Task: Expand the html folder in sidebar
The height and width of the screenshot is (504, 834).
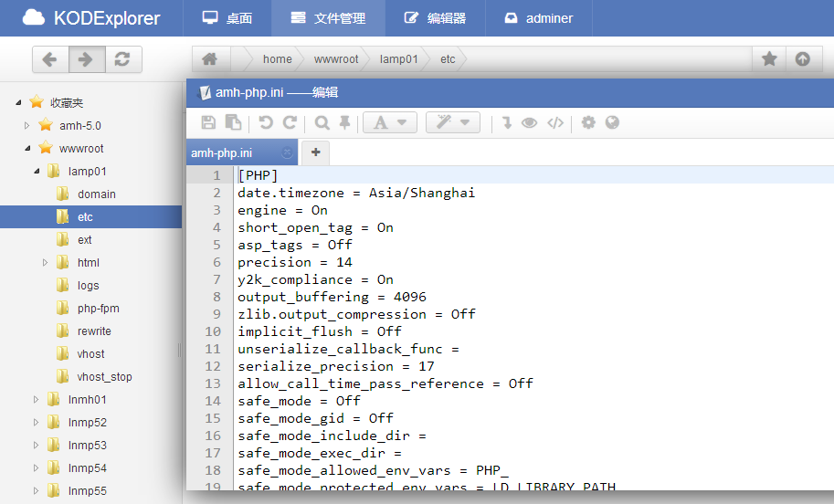Action: pos(46,263)
